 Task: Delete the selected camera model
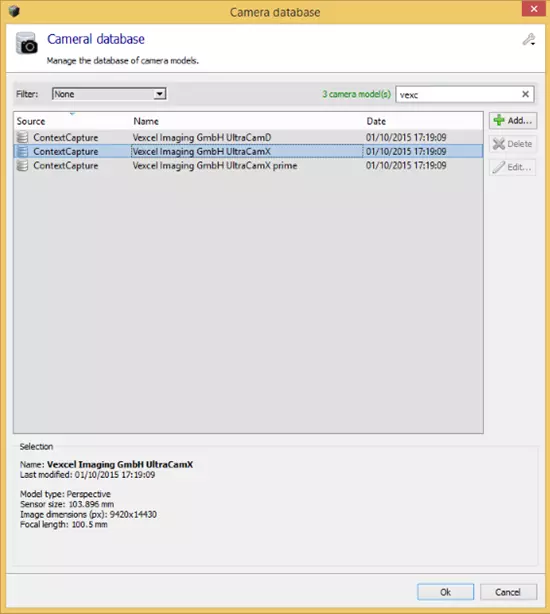(513, 144)
